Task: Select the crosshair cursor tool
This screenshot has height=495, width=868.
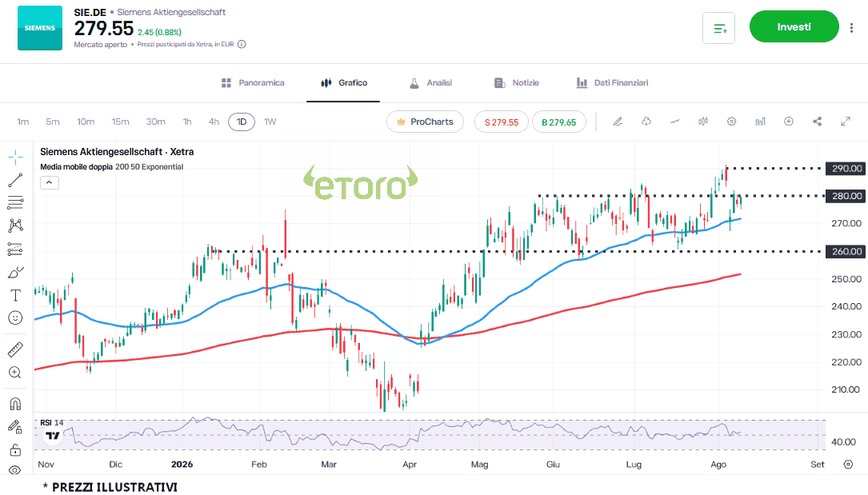Action: click(15, 157)
